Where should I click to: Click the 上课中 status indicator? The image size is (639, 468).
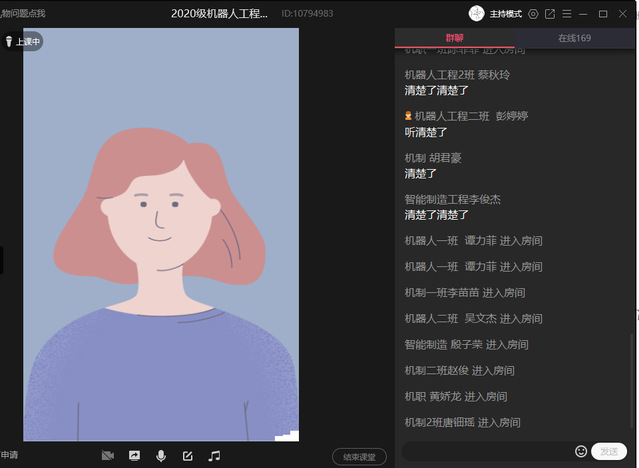23,42
